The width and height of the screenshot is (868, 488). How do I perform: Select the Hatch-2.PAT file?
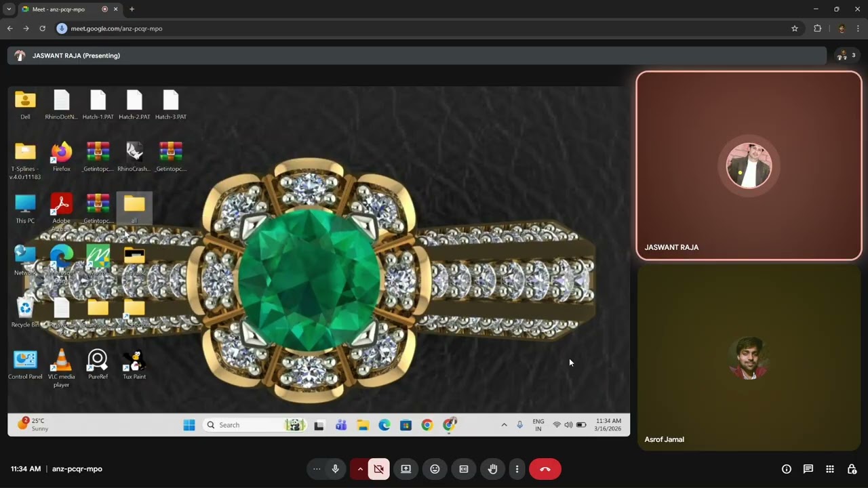click(134, 105)
